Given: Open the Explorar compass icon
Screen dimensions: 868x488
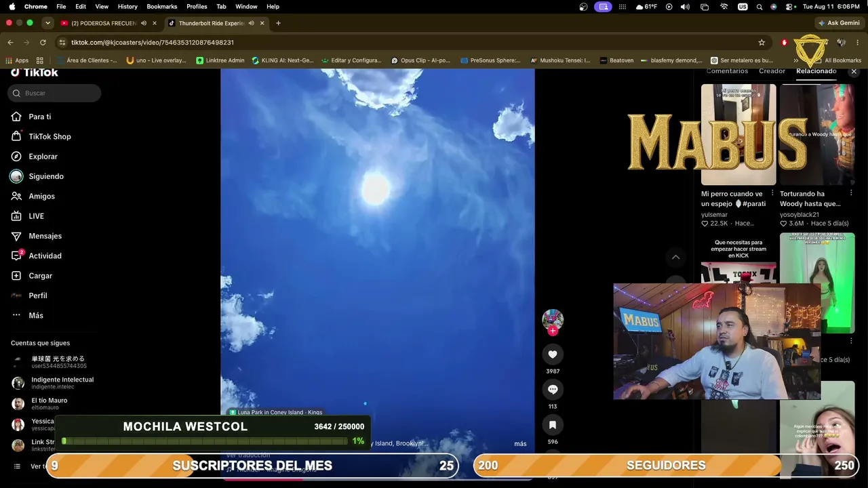Looking at the screenshot, I should (x=16, y=157).
